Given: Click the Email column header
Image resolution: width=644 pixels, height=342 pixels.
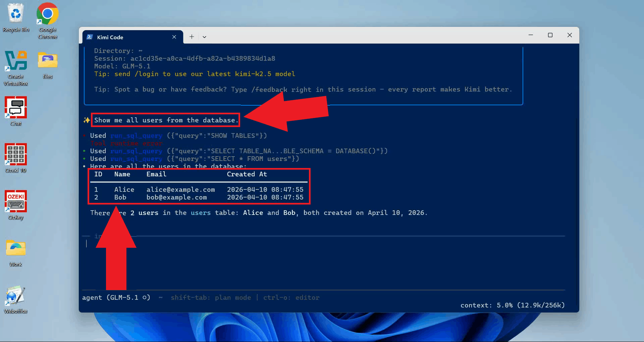Looking at the screenshot, I should pos(156,174).
